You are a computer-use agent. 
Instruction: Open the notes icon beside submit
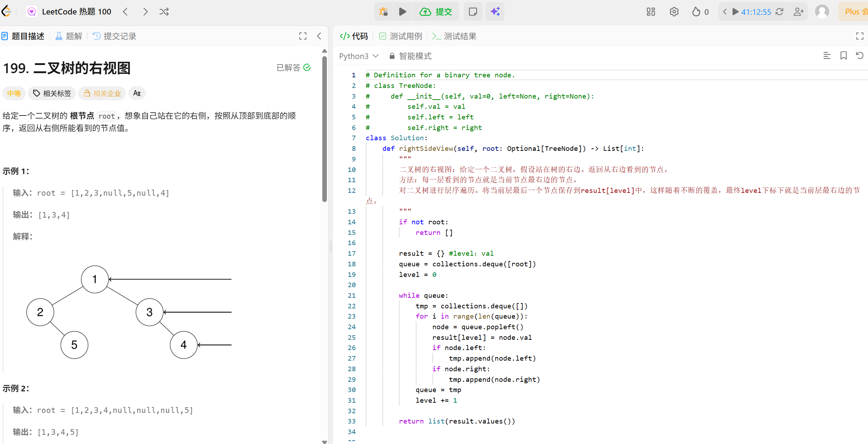(x=473, y=12)
